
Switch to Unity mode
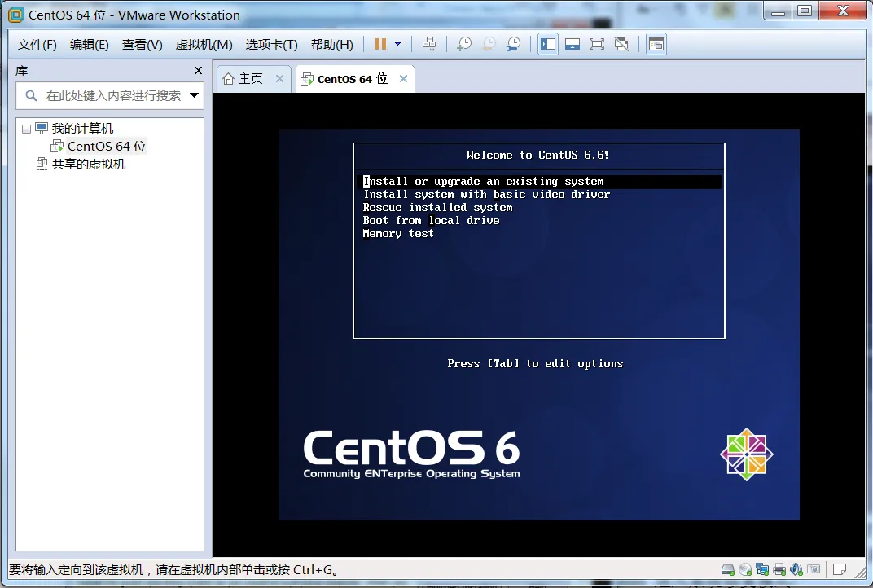[x=621, y=44]
